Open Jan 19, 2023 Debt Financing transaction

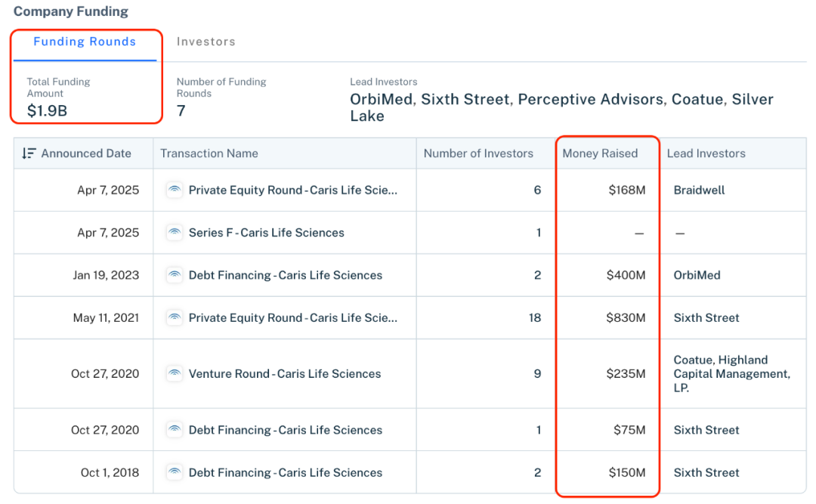[285, 275]
